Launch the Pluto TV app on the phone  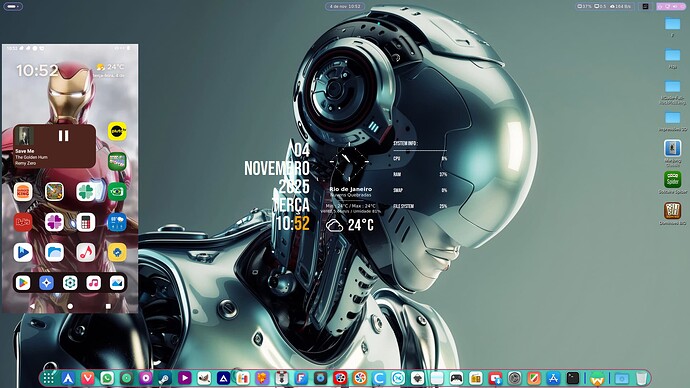pos(117,131)
